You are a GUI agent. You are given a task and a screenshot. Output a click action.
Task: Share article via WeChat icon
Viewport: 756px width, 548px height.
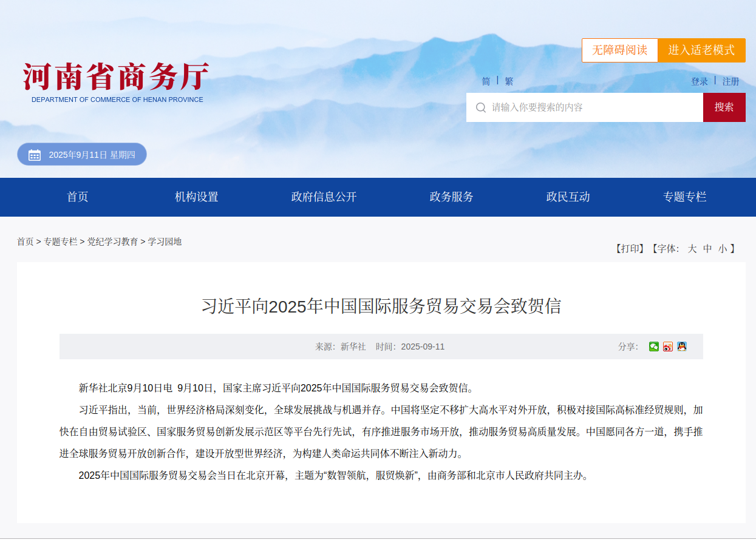[x=654, y=347]
